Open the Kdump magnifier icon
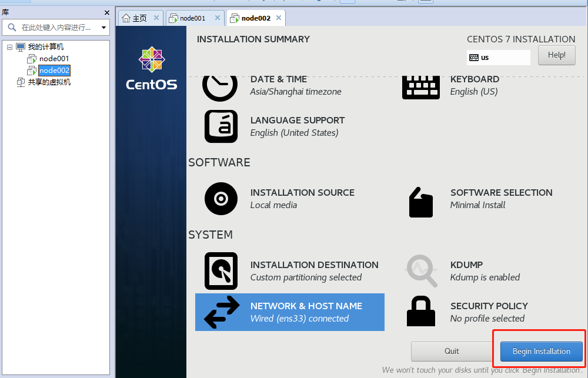The image size is (588, 378). [421, 271]
